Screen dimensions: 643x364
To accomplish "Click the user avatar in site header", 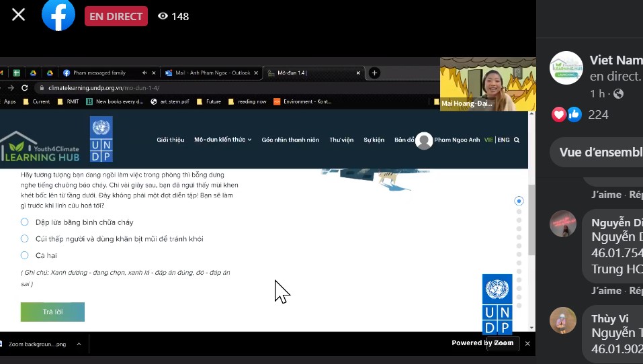I will pos(424,140).
